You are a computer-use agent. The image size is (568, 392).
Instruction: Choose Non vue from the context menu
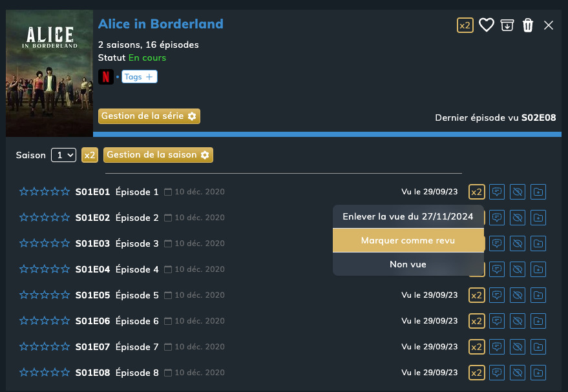(408, 264)
